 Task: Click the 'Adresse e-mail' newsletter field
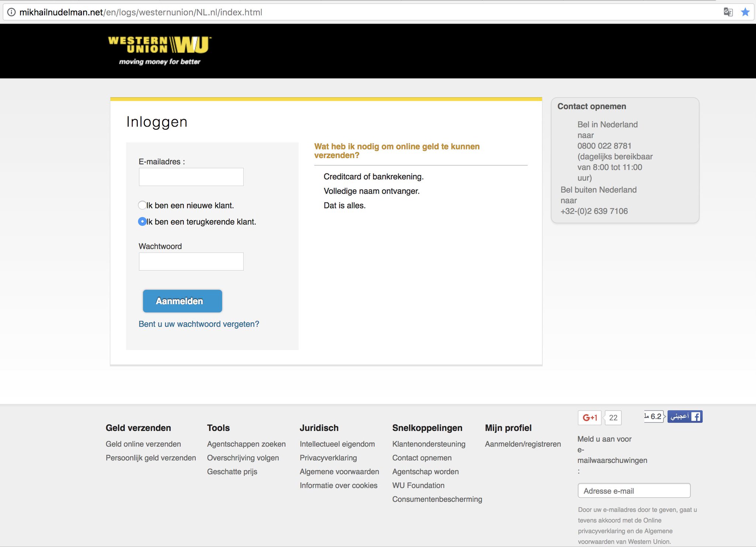point(634,491)
